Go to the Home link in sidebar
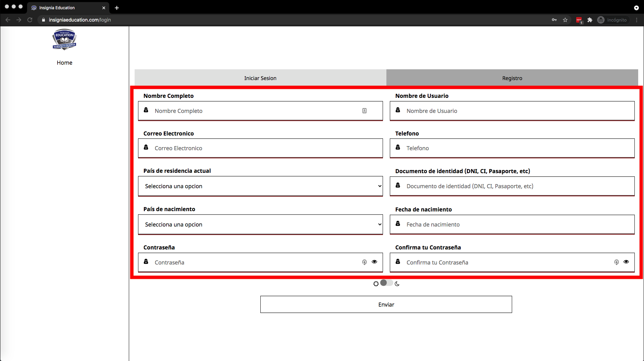Viewport: 644px width, 361px height. [x=64, y=63]
